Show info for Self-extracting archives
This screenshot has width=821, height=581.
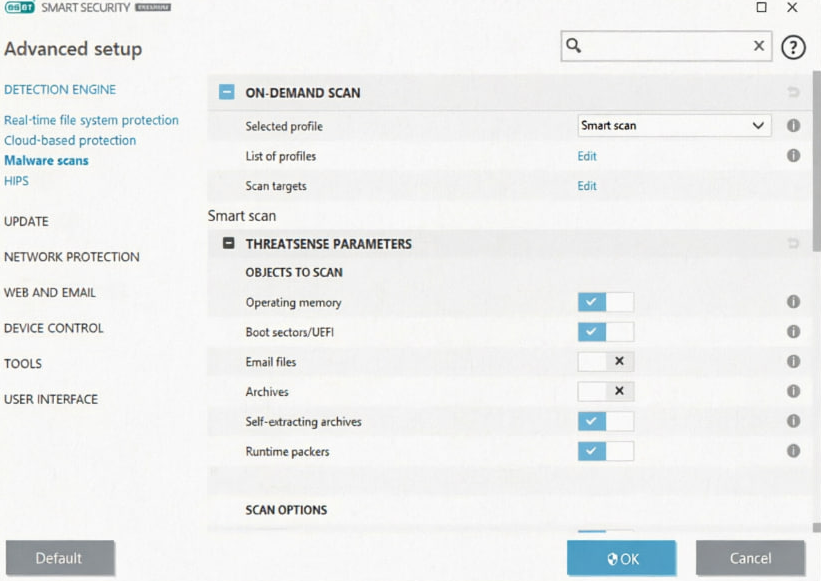(793, 421)
